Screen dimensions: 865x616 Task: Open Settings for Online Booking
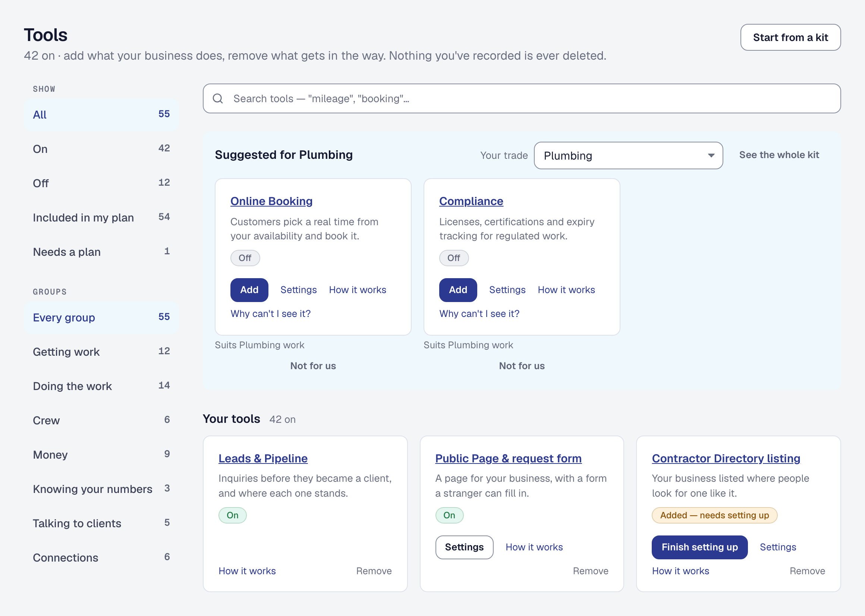[298, 290]
